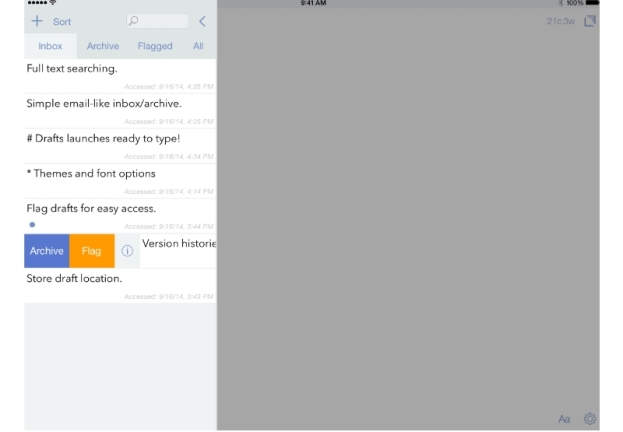Image resolution: width=623 pixels, height=432 pixels.
Task: Tap the blue Archive swipe action button
Action: pyautogui.click(x=47, y=251)
